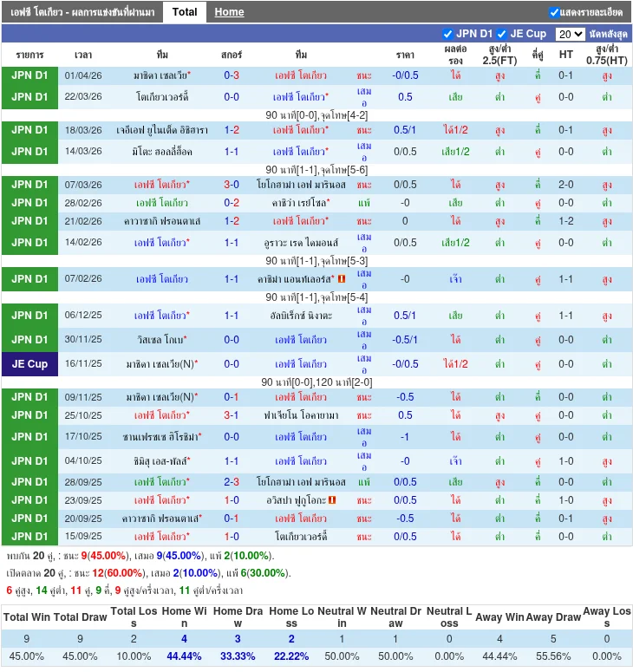Switch to the Home tab

coord(229,12)
